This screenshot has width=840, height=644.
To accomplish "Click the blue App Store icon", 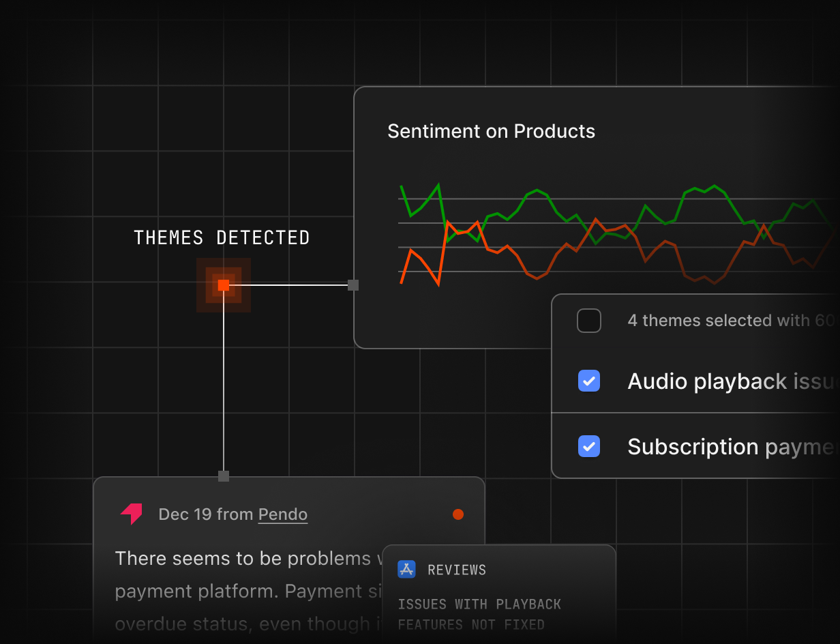I will coord(406,570).
